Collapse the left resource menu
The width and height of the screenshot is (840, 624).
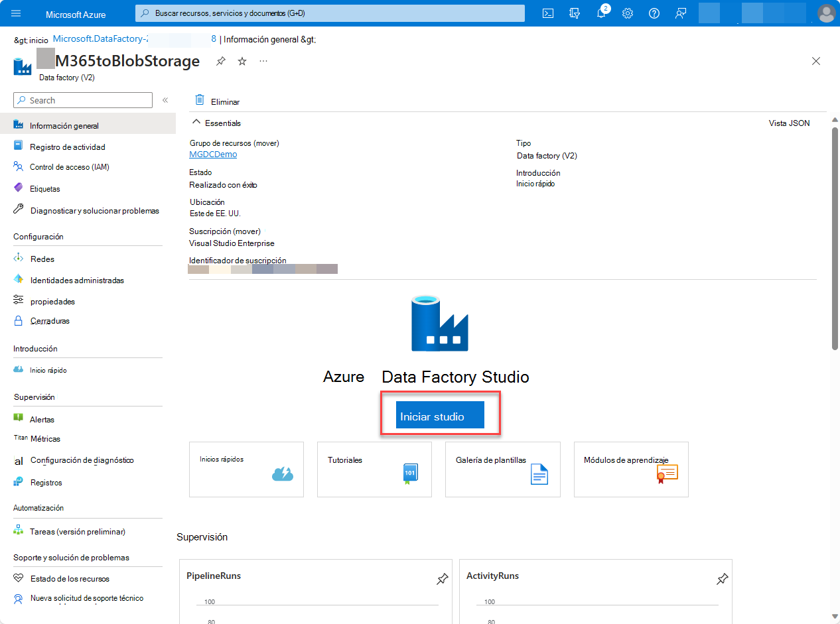[x=165, y=100]
